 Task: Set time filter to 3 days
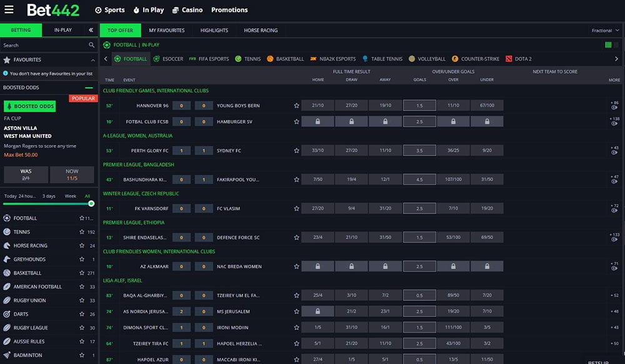49,196
